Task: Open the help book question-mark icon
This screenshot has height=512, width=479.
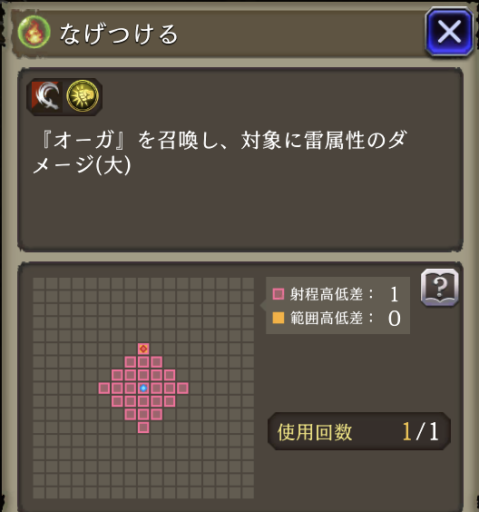Action: [440, 288]
